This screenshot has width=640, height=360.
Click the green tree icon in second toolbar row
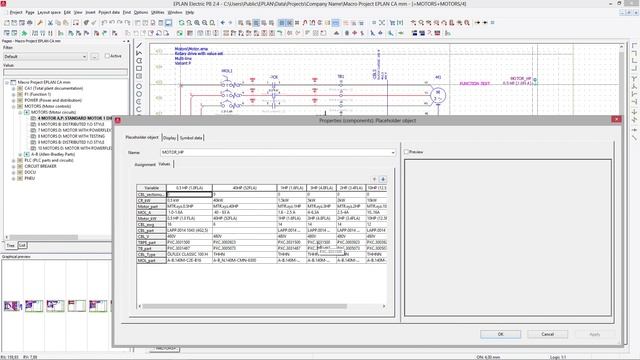click(24, 33)
